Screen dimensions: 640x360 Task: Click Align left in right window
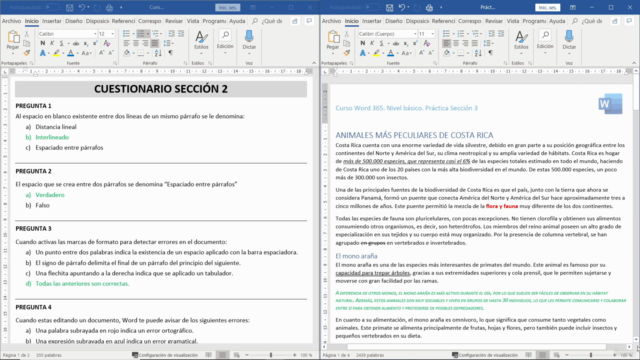[447, 43]
